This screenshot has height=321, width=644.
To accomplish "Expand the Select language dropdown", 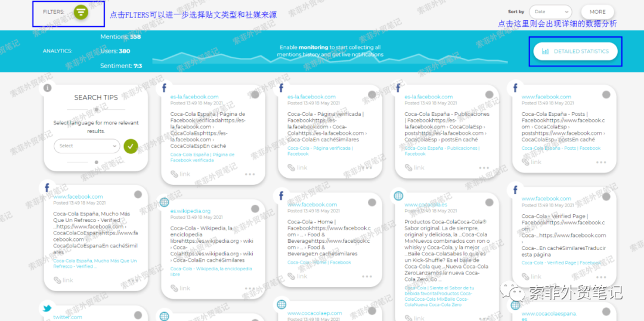I will (86, 146).
